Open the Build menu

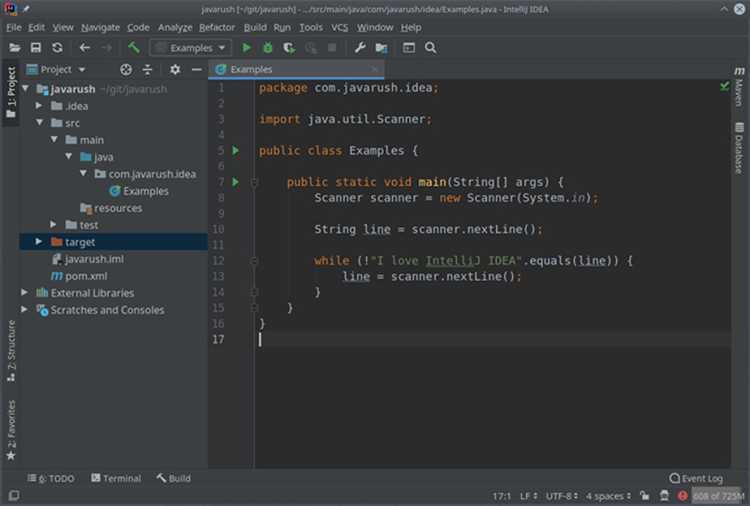255,28
